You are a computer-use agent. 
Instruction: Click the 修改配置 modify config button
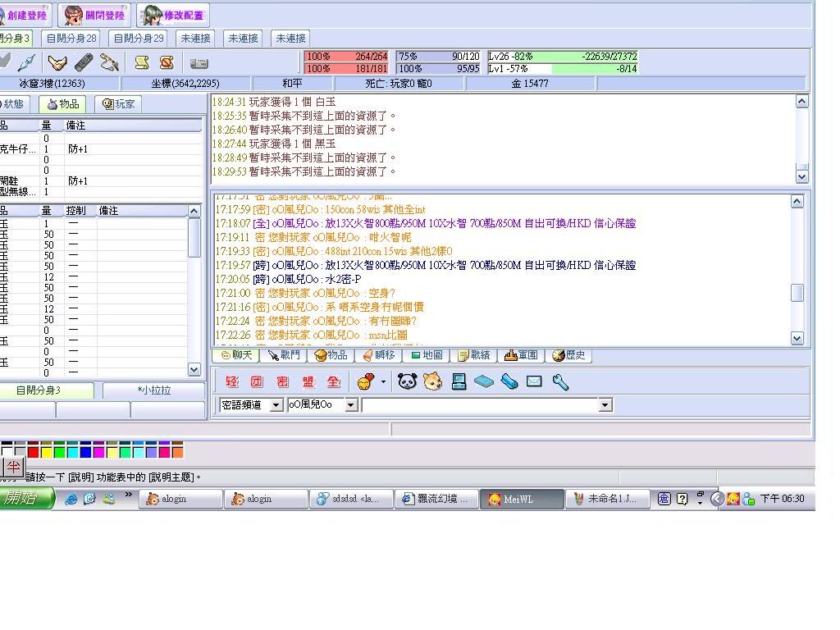click(x=173, y=15)
